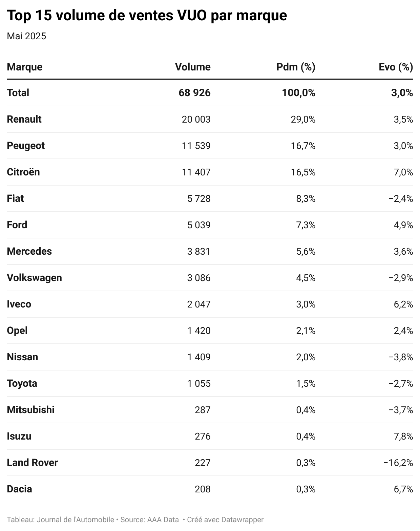Viewport: 420px width, 531px height.
Task: Select the Ford row label
Action: (17, 225)
